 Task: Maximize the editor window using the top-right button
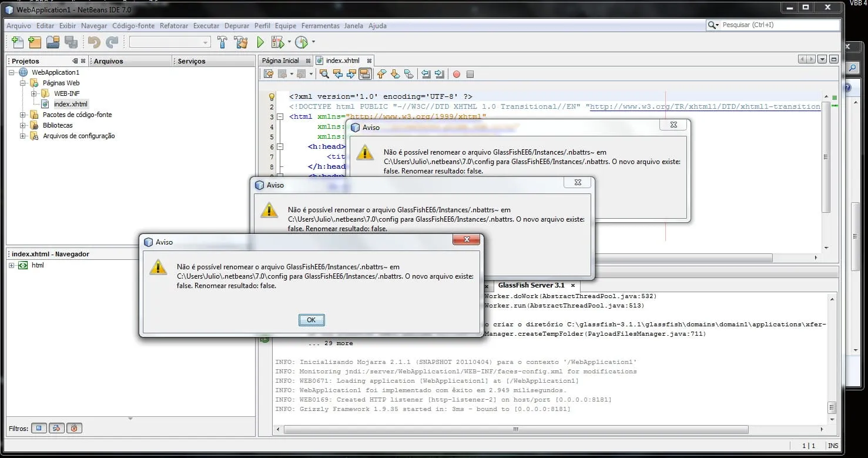(833, 59)
